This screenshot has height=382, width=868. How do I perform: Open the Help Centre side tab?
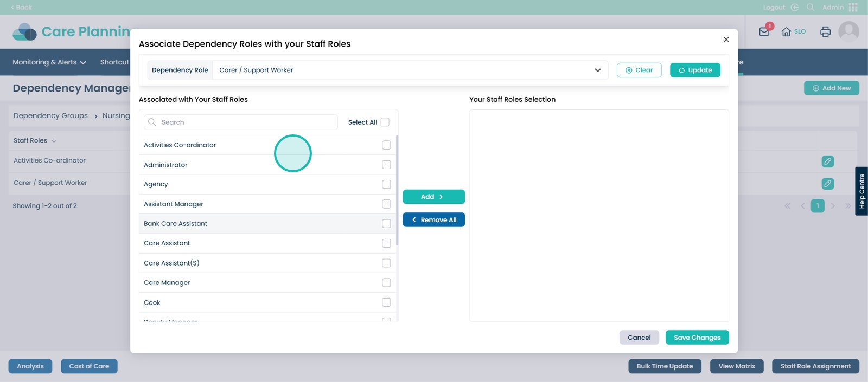tap(861, 191)
